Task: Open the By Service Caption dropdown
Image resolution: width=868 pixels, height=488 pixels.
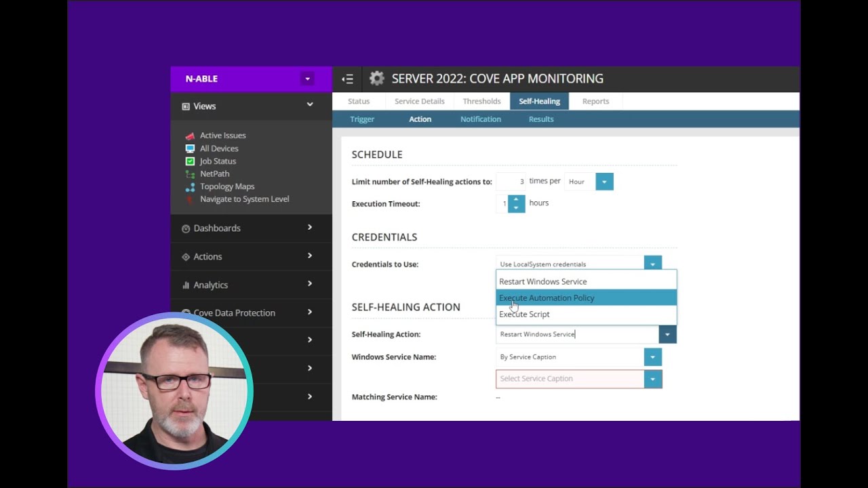Action: (x=652, y=357)
